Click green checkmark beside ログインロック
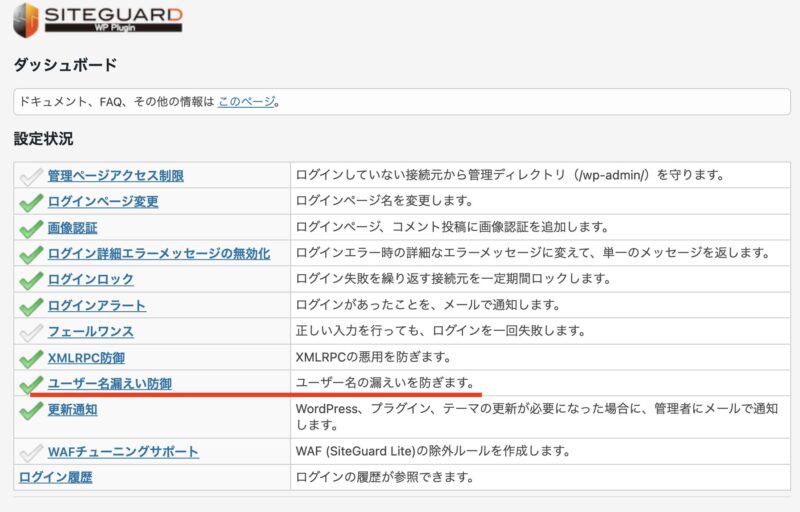Viewport: 800px width, 512px height. tap(31, 280)
